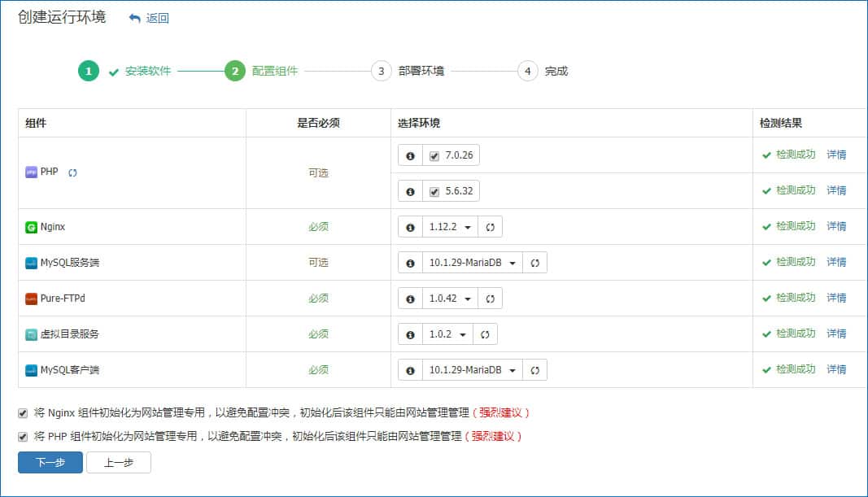Viewport: 868px width, 497px height.
Task: Click the 检测结果 column header
Action: coord(780,123)
